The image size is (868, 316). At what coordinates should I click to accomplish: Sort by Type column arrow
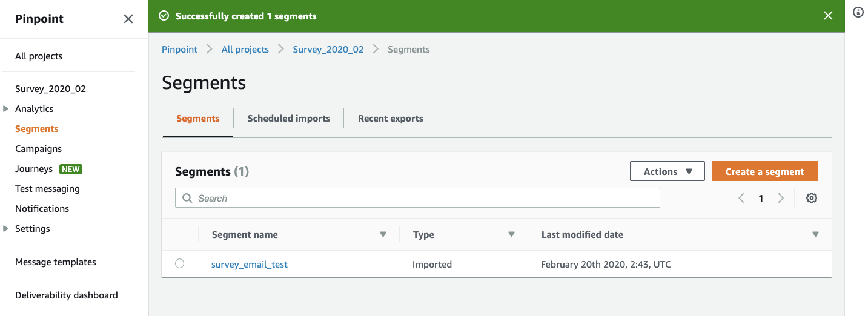pyautogui.click(x=511, y=234)
